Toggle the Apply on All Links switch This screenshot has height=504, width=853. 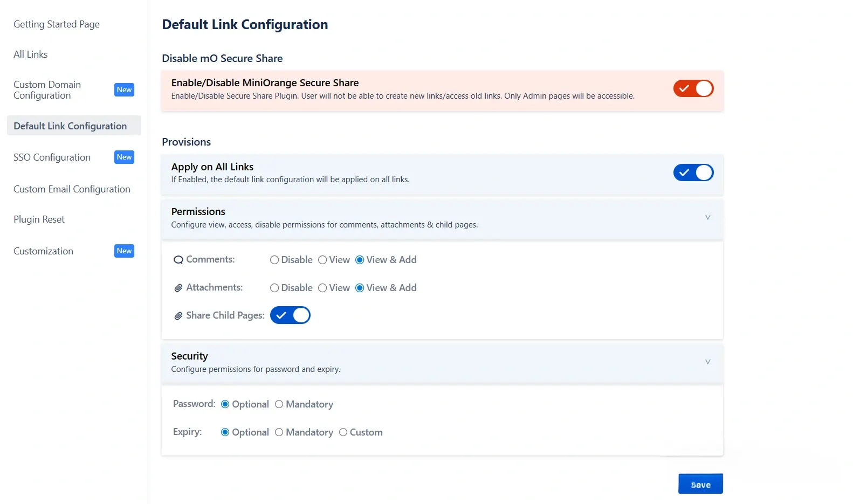click(x=693, y=172)
